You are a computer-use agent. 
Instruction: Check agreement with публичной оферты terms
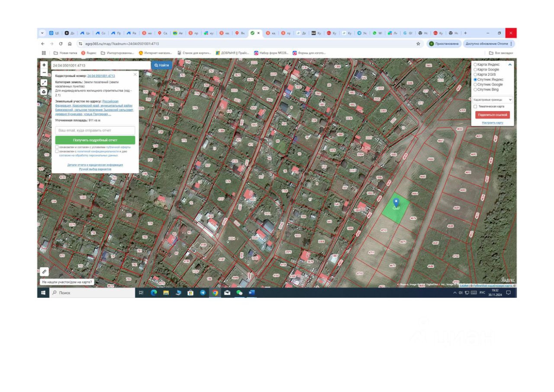pyautogui.click(x=57, y=147)
